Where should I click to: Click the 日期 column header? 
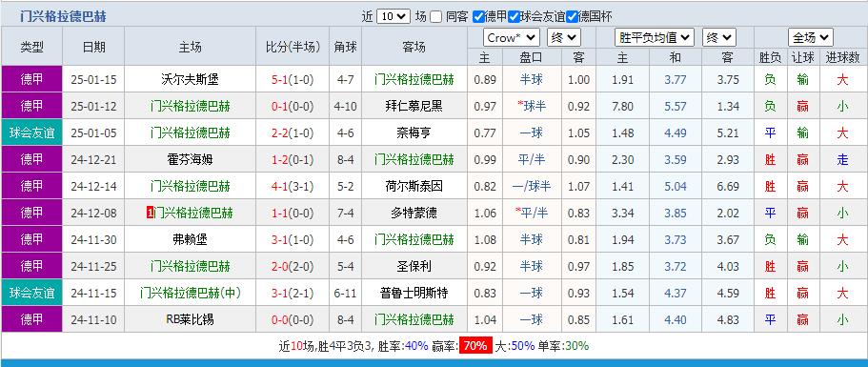(93, 47)
